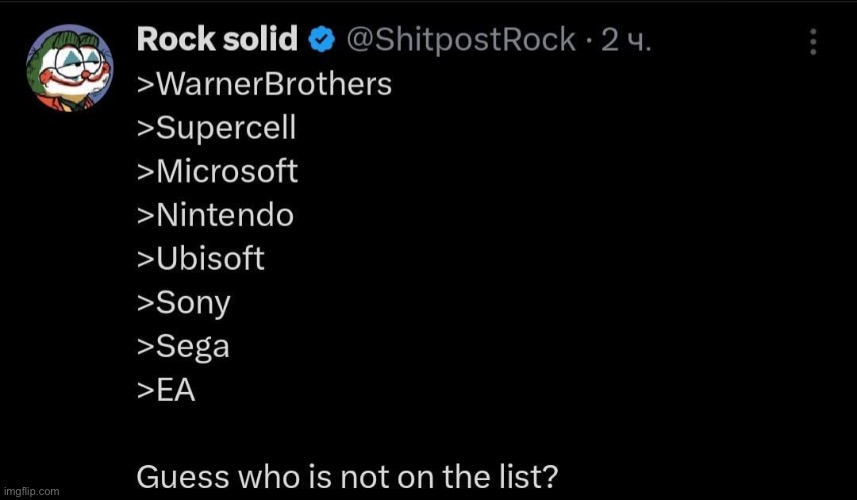Click the >Microsoft line in tweet
This screenshot has width=857, height=500.
point(218,171)
